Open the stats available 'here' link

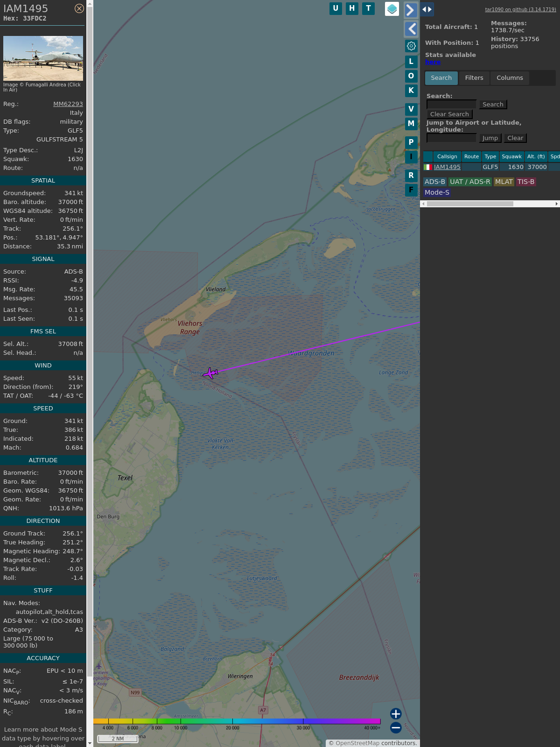tap(433, 62)
